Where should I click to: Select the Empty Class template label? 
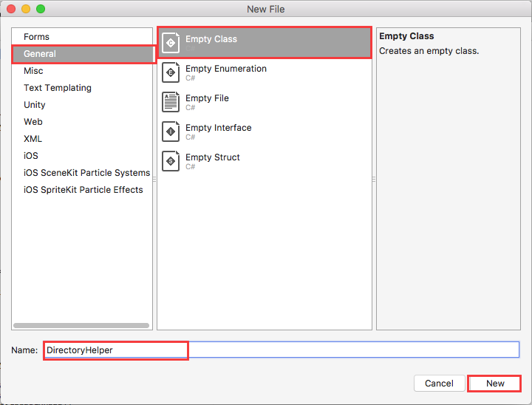(x=211, y=39)
